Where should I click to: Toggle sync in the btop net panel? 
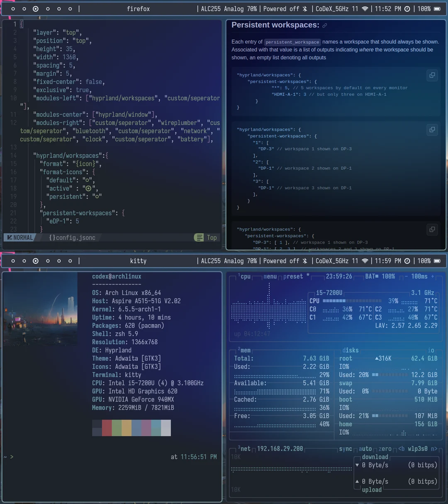click(346, 448)
